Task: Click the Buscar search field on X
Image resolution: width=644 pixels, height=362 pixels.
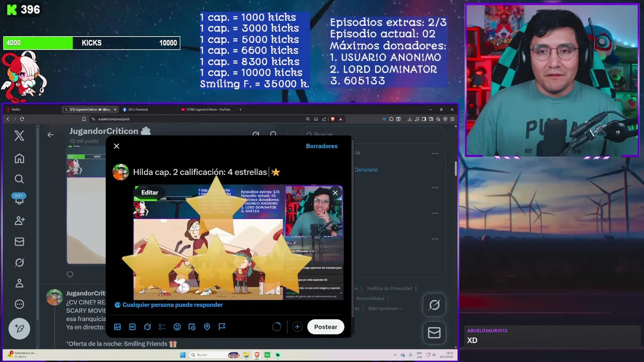Action: tap(372, 134)
